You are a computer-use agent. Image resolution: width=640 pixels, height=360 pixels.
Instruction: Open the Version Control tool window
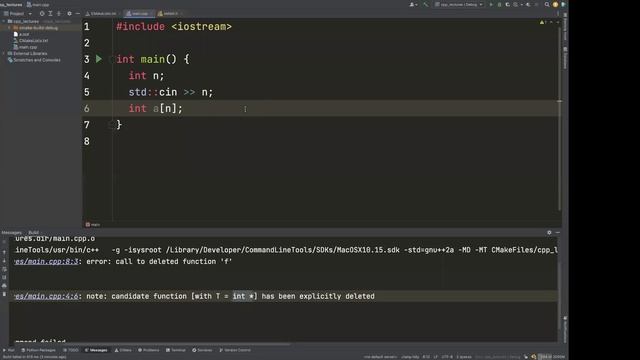pos(235,350)
